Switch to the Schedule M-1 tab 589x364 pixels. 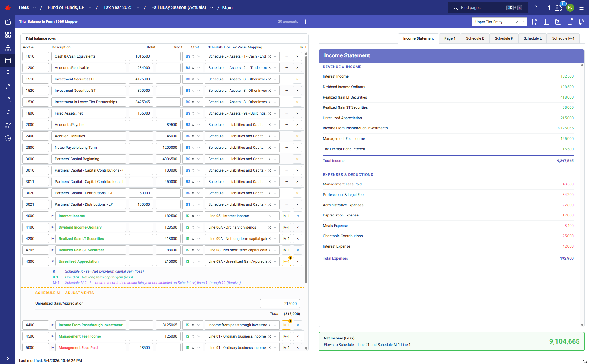[x=563, y=38]
